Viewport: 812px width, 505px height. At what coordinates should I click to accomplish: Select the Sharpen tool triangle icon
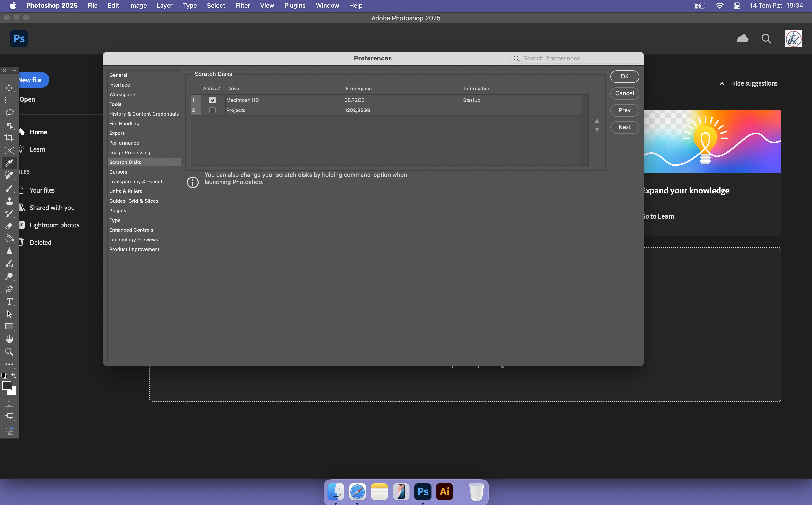click(9, 251)
